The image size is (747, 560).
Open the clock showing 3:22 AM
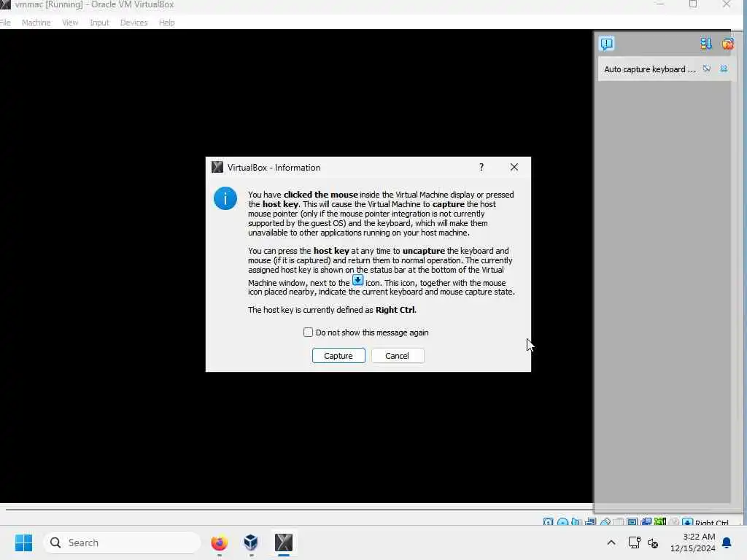[693, 542]
